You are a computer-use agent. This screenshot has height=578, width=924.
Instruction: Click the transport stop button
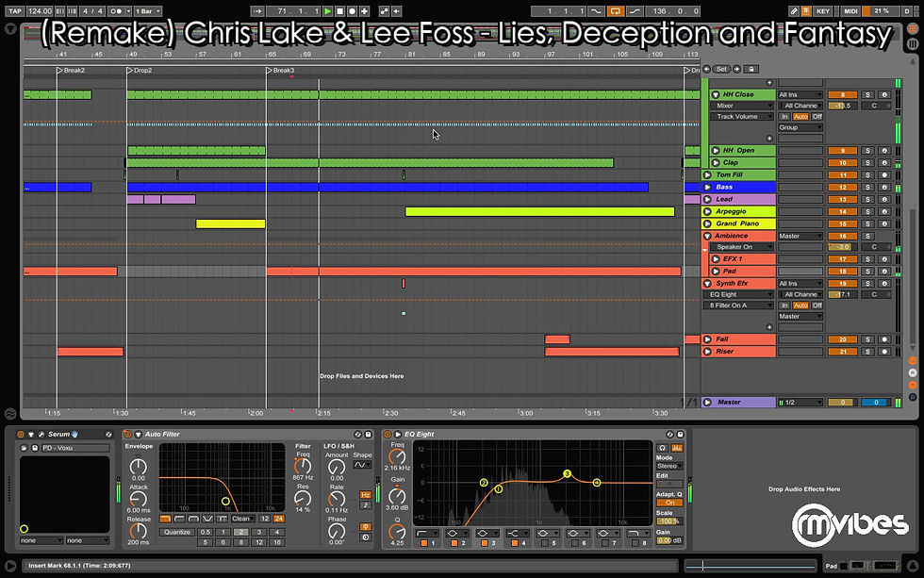coord(340,10)
